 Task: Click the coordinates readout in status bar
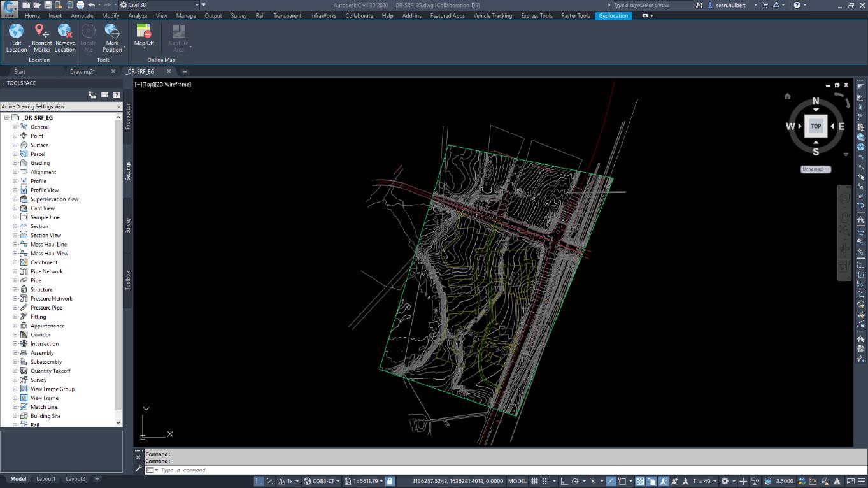point(457,481)
